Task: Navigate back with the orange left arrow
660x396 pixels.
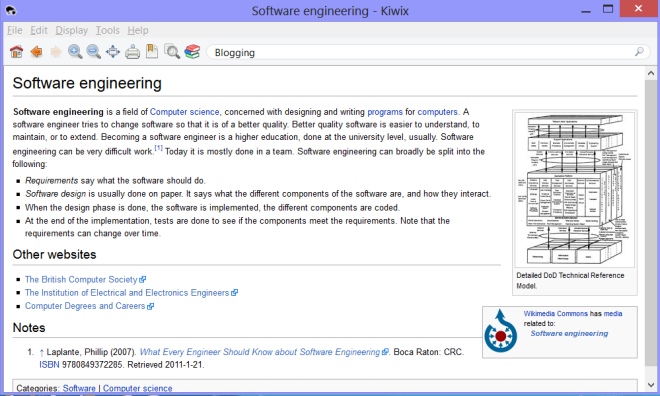Action: coord(37,52)
